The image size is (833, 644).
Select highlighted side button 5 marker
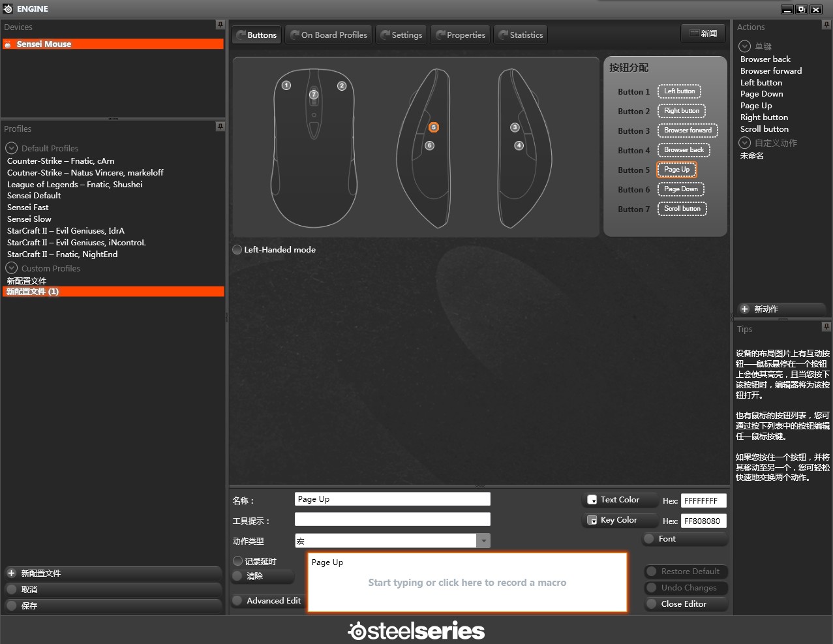click(x=434, y=127)
